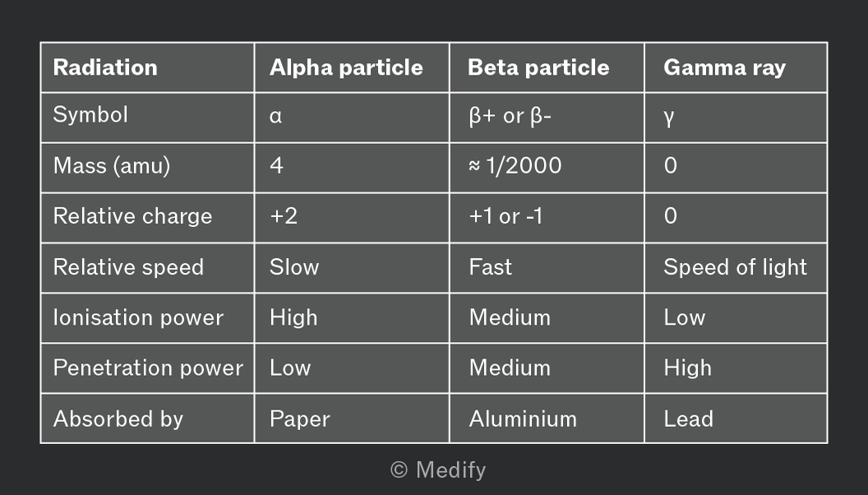Select the +1 or -1 charge cell

pos(547,218)
